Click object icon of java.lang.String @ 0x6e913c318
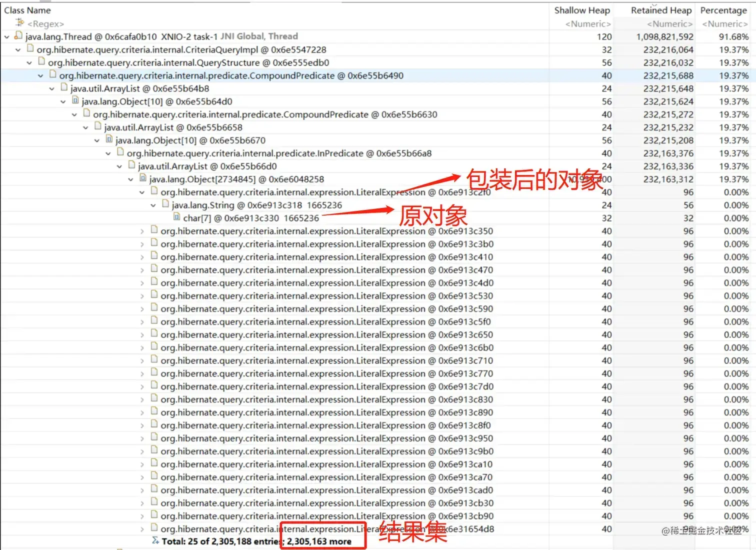The image size is (756, 550). point(165,204)
